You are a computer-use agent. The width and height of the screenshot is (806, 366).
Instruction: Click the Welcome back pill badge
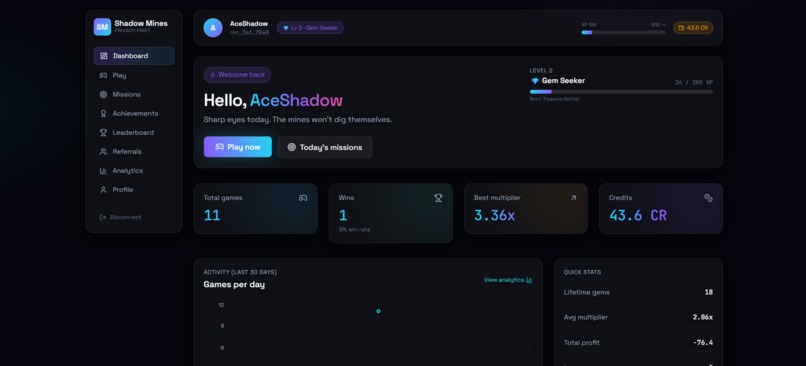(237, 75)
